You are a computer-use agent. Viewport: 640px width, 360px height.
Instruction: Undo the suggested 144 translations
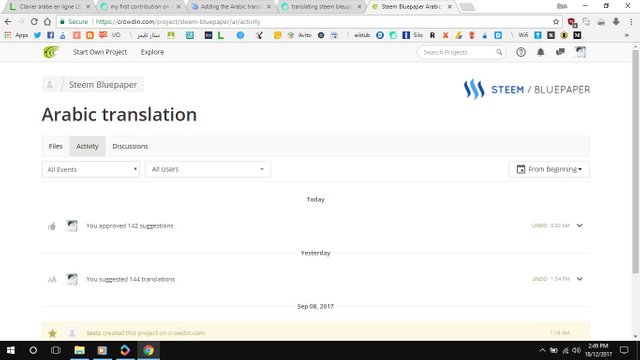click(x=539, y=279)
